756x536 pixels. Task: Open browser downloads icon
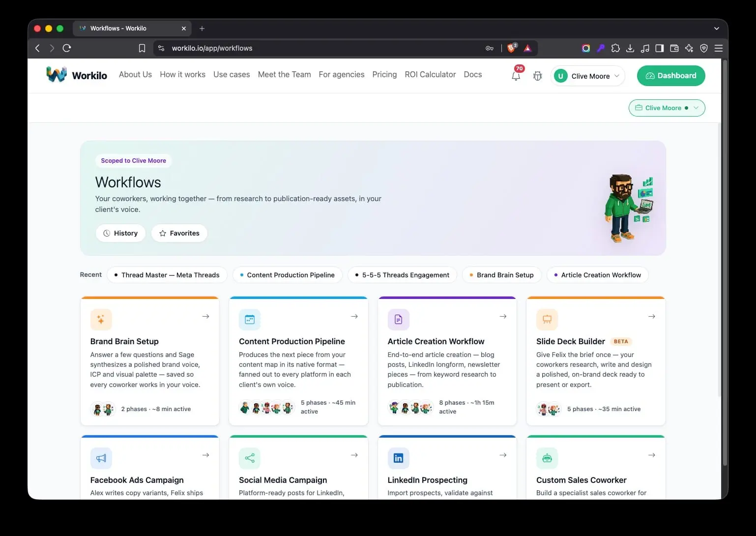[x=630, y=48]
